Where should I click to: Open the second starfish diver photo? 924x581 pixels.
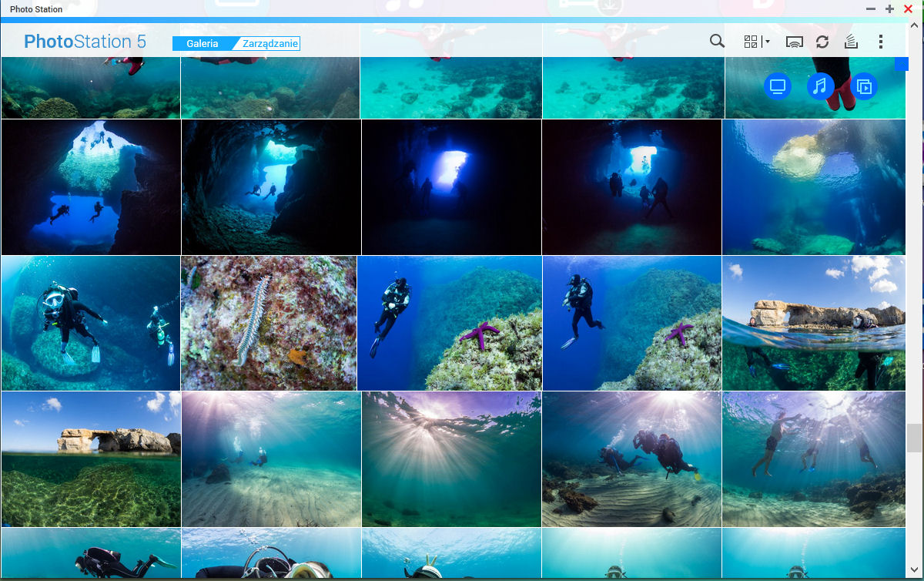point(631,323)
